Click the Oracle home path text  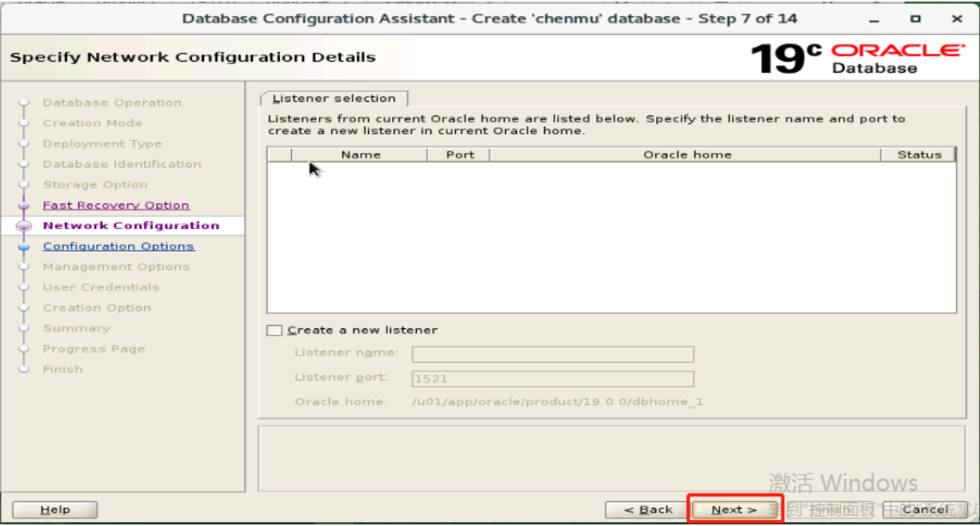557,401
